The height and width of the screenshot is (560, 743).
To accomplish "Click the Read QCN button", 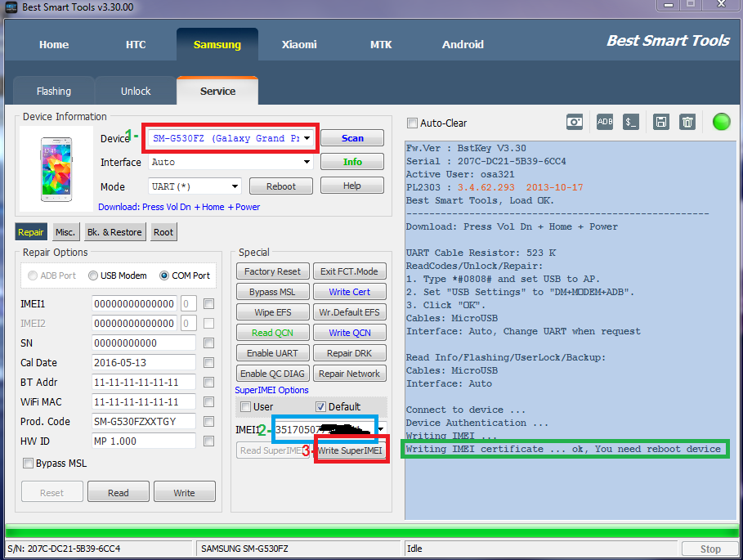I will coord(272,333).
